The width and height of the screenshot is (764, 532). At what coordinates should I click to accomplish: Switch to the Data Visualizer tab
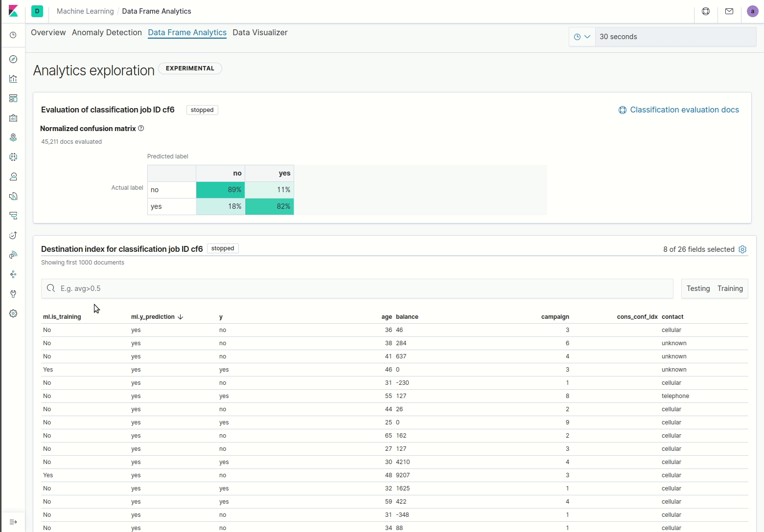(260, 32)
